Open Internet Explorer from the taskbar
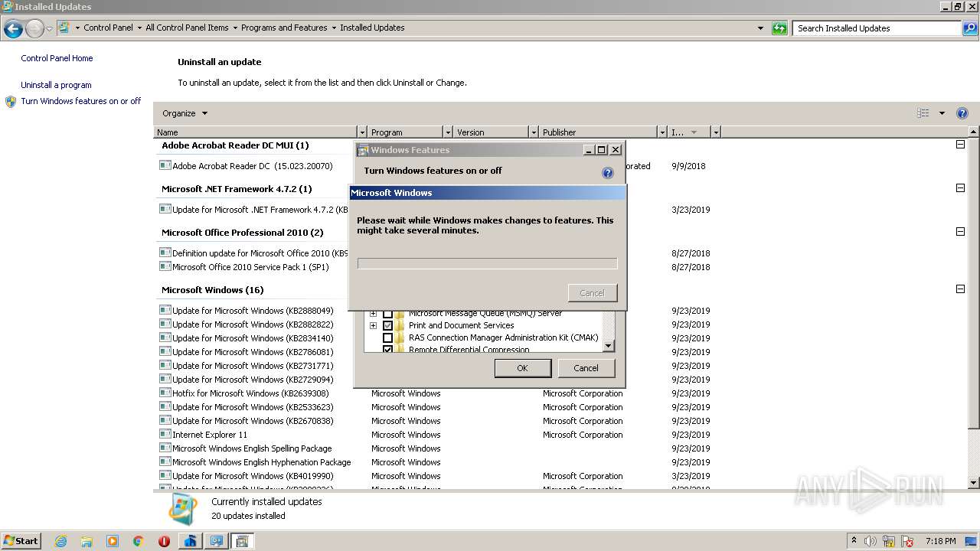The width and height of the screenshot is (980, 551). (x=60, y=541)
